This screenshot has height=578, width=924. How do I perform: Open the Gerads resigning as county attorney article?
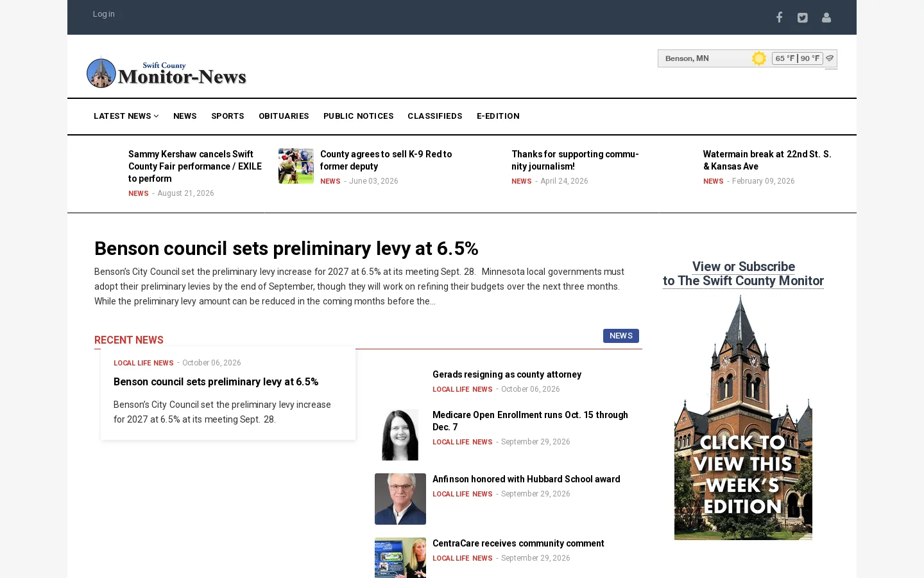click(507, 374)
